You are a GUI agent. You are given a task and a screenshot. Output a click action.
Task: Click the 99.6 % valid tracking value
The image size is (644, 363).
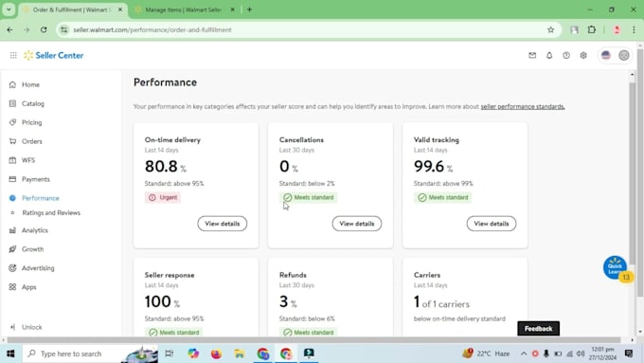tap(433, 167)
